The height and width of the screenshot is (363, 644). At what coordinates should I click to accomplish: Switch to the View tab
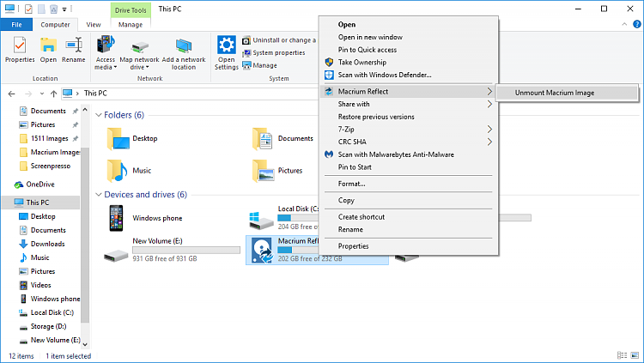coord(94,25)
